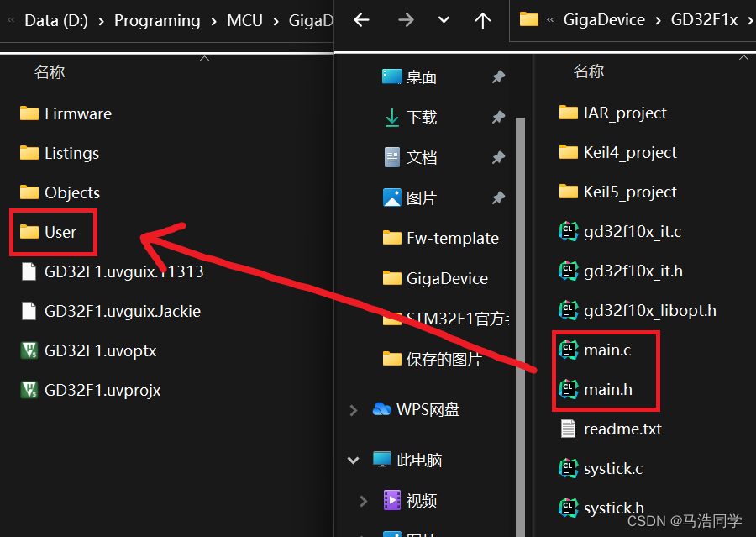Select the 此电脑 computer icon

382,460
